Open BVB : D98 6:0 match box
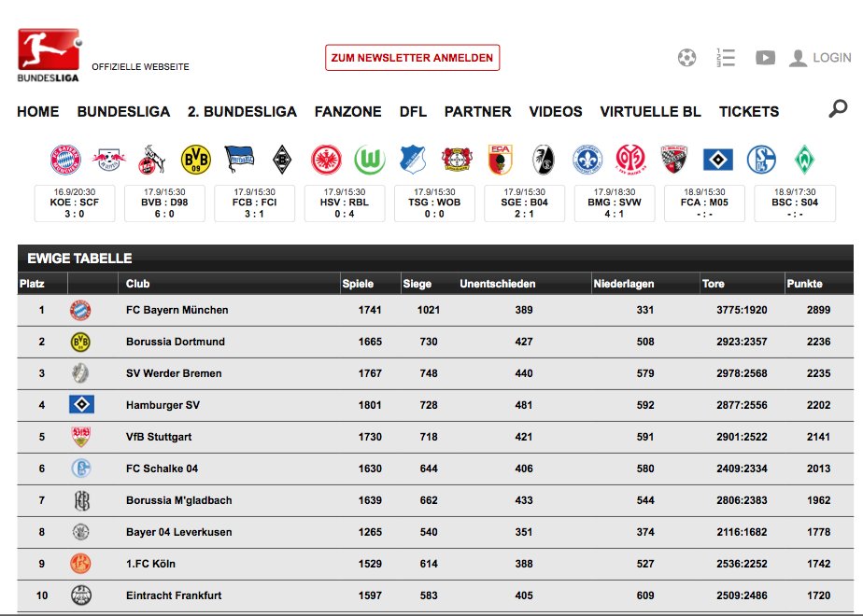Image resolution: width=863 pixels, height=616 pixels. pos(164,203)
